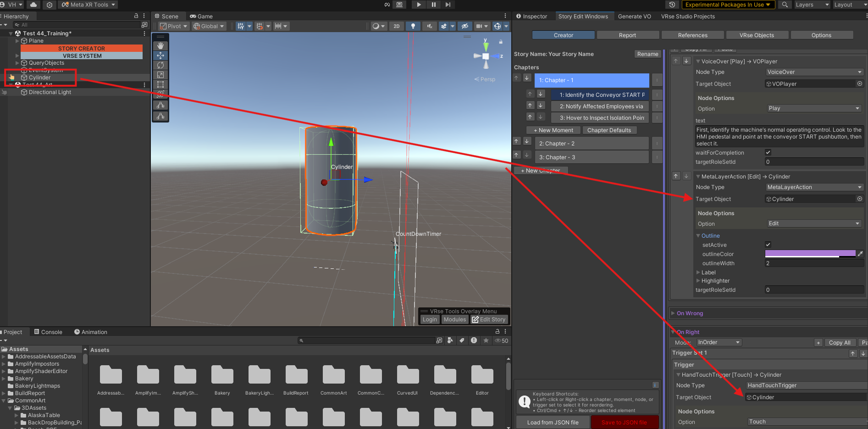The width and height of the screenshot is (868, 429).
Task: Switch to the Console tab
Action: 48,332
